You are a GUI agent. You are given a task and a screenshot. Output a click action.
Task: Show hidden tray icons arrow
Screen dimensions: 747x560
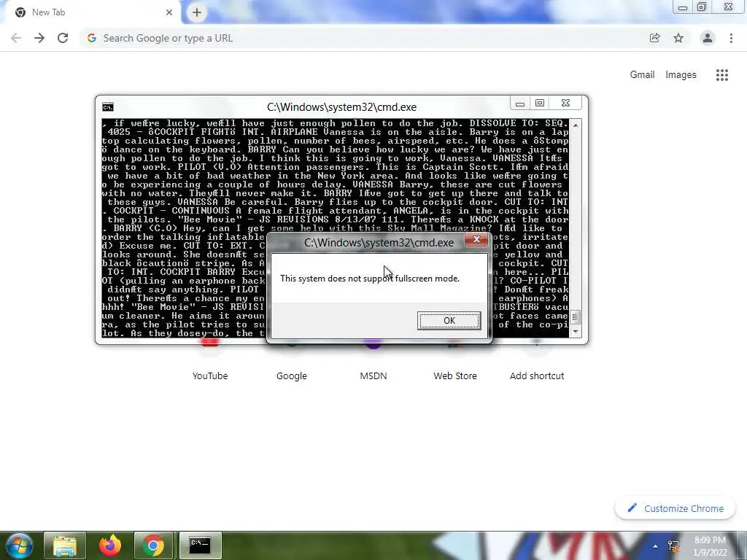point(656,546)
